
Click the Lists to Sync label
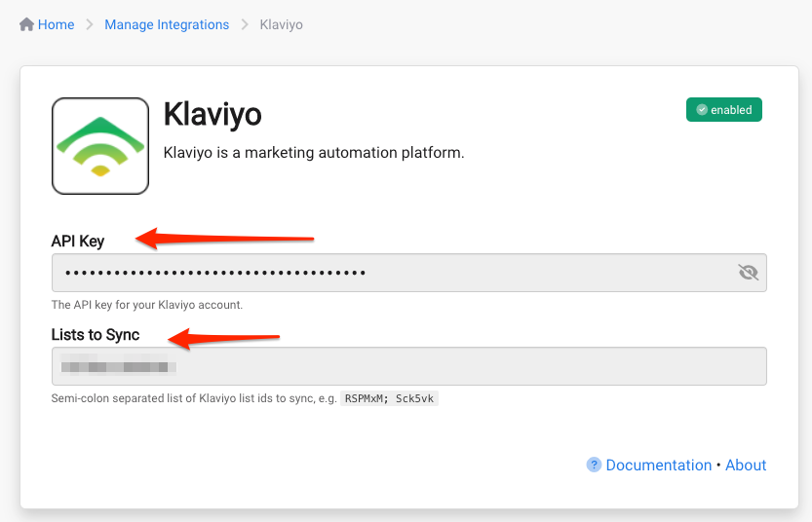(96, 335)
